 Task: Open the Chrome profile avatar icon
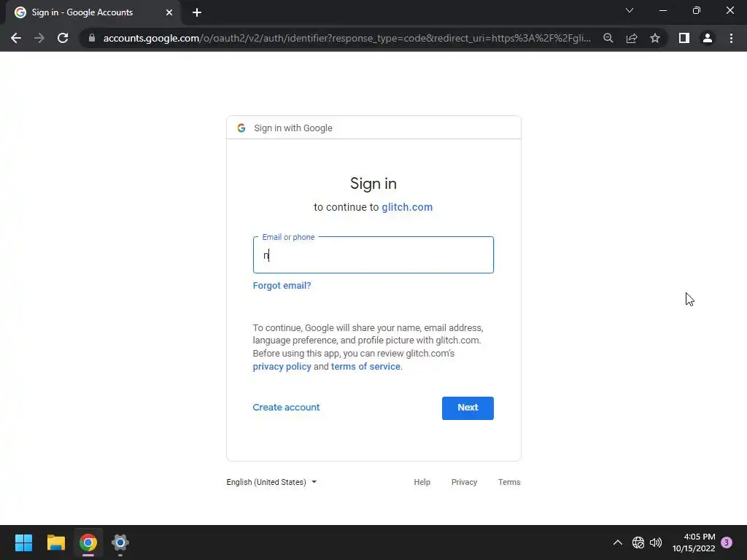[708, 38]
